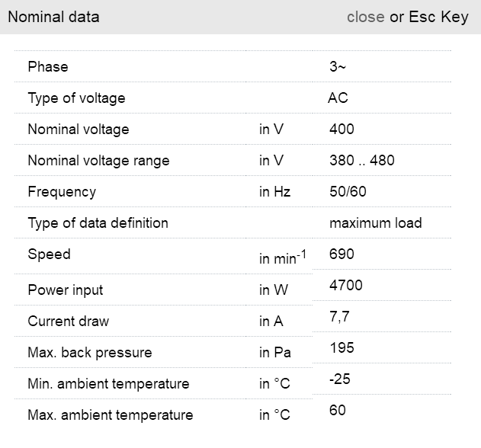Image resolution: width=481 pixels, height=448 pixels.
Task: Select the Frequency row label
Action: click(62, 192)
